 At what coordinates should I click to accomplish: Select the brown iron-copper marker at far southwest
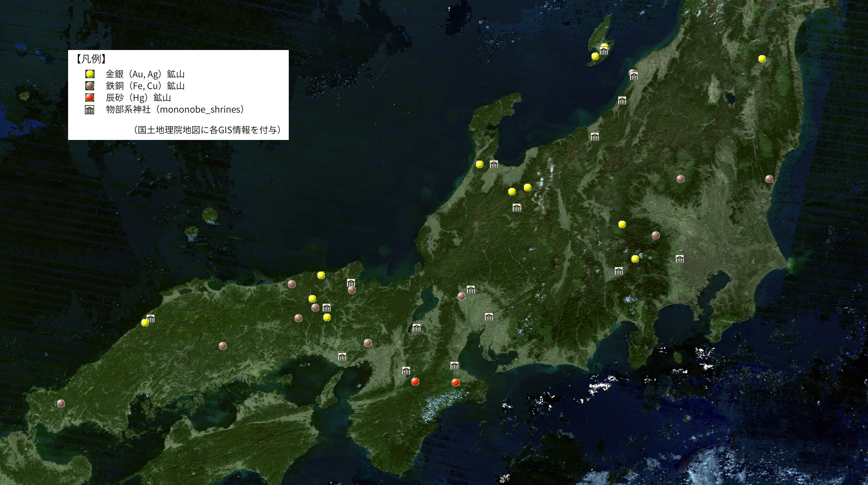[61, 403]
